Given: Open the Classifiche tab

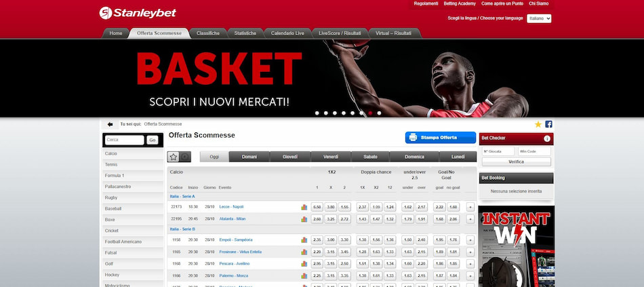Looking at the screenshot, I should (x=208, y=33).
